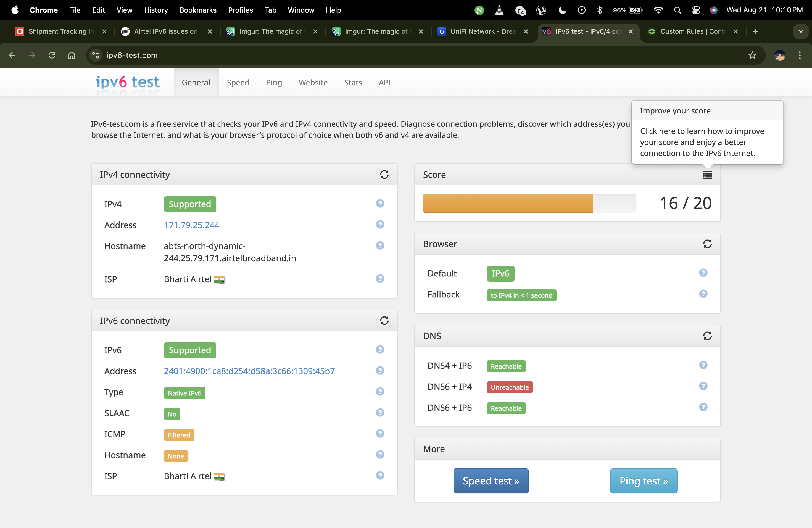The width and height of the screenshot is (812, 528).
Task: Reload the DNS test panel
Action: coord(707,336)
